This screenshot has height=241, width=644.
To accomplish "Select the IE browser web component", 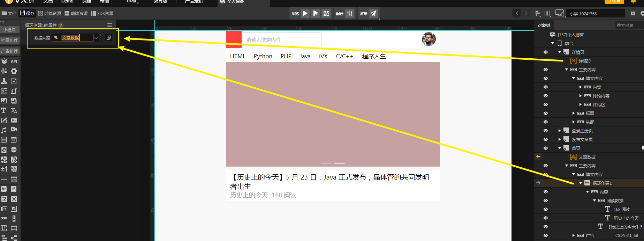I will 4,149.
